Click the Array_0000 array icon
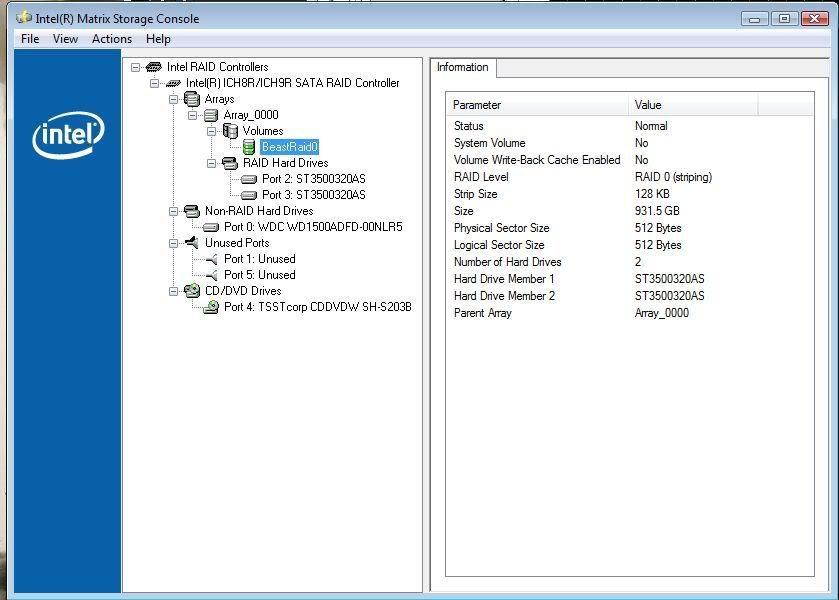This screenshot has width=839, height=600. point(210,115)
